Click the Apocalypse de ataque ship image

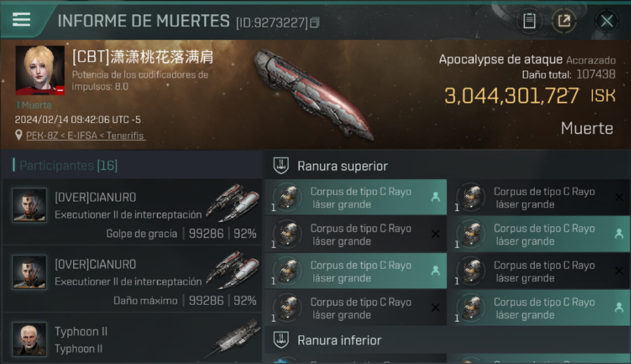(x=313, y=94)
